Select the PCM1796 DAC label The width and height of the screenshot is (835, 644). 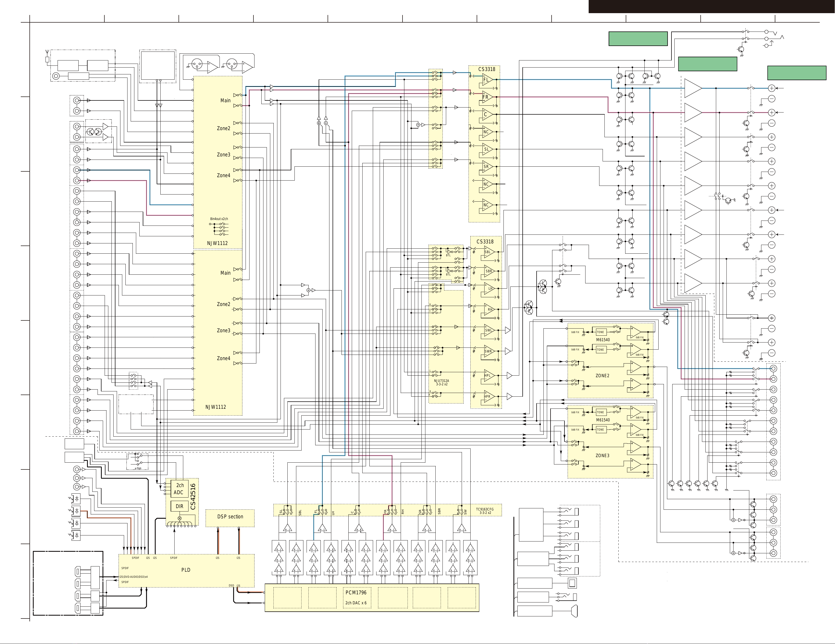tap(355, 592)
